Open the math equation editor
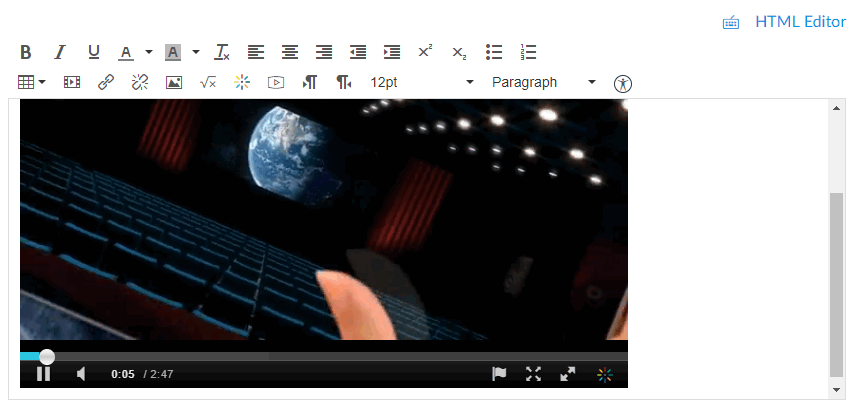This screenshot has width=861, height=403. click(208, 82)
